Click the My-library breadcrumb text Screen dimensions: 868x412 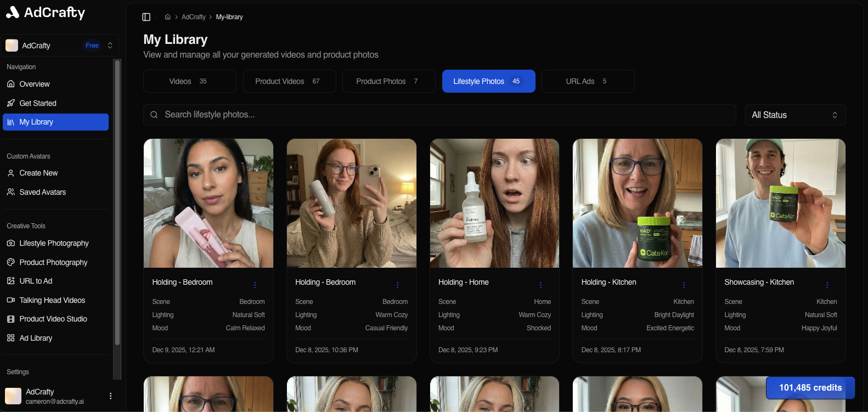[229, 17]
